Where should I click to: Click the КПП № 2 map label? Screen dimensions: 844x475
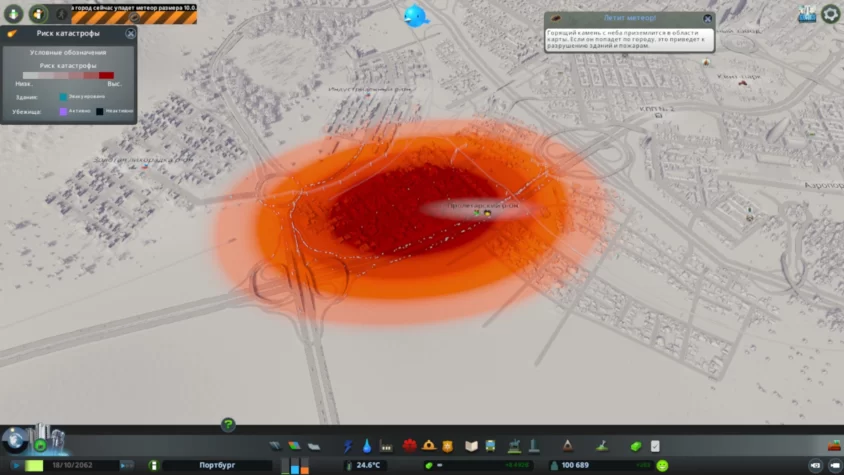point(657,109)
